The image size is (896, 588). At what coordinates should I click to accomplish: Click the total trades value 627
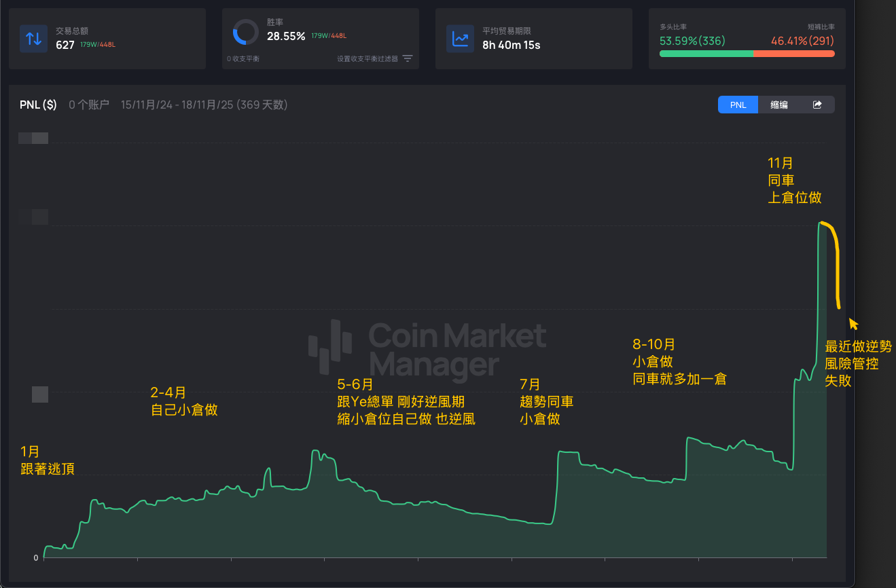point(65,45)
